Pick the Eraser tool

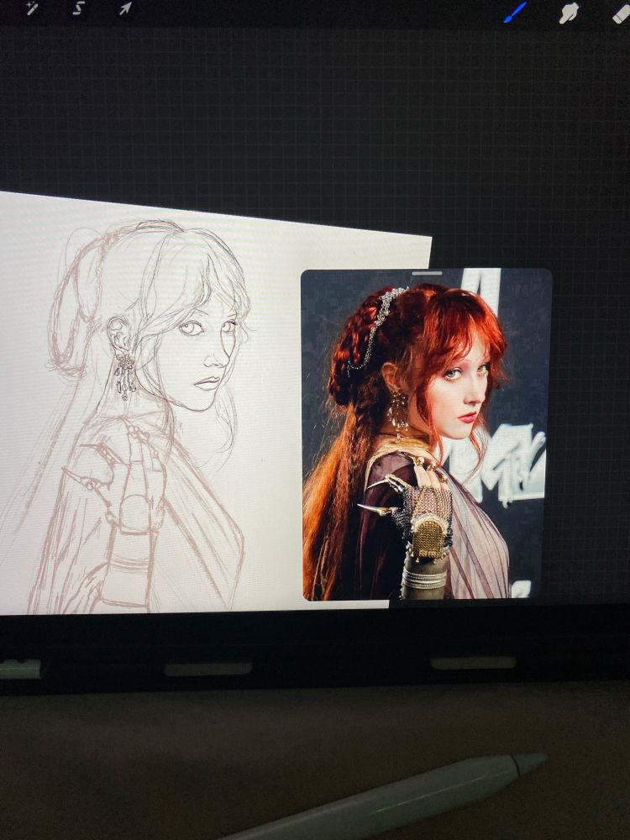point(622,13)
